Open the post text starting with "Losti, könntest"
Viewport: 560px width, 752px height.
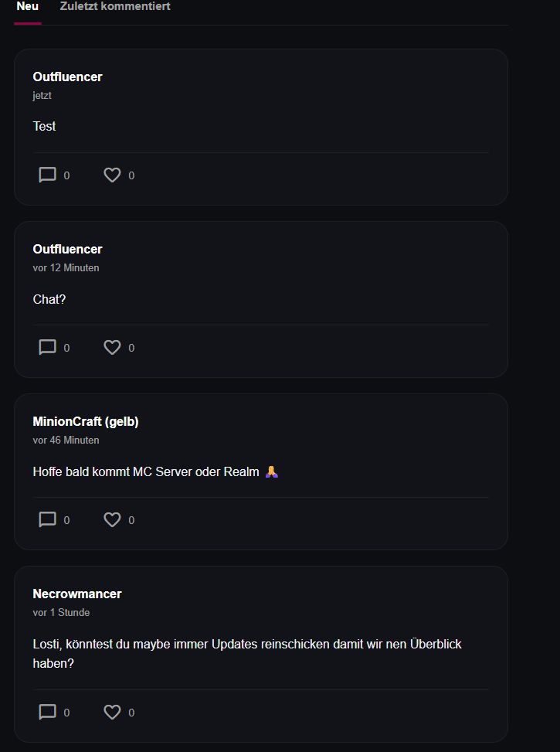[x=247, y=644]
